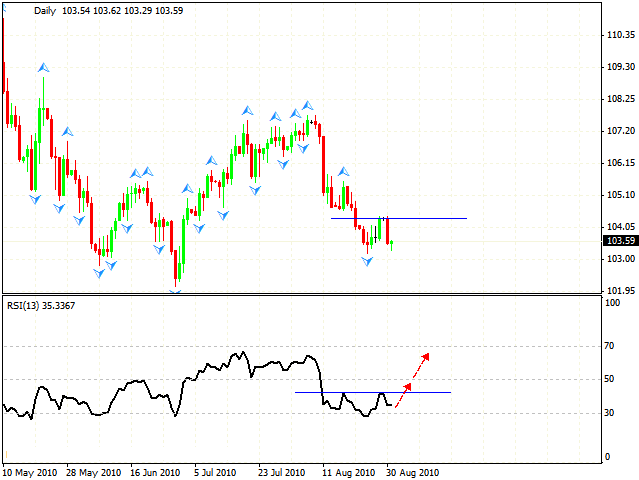Click the 103.00 price axis label

[x=621, y=259]
